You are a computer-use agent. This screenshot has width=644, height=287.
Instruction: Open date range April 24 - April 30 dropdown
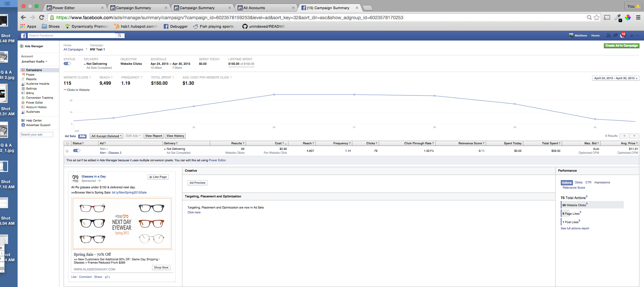click(616, 78)
